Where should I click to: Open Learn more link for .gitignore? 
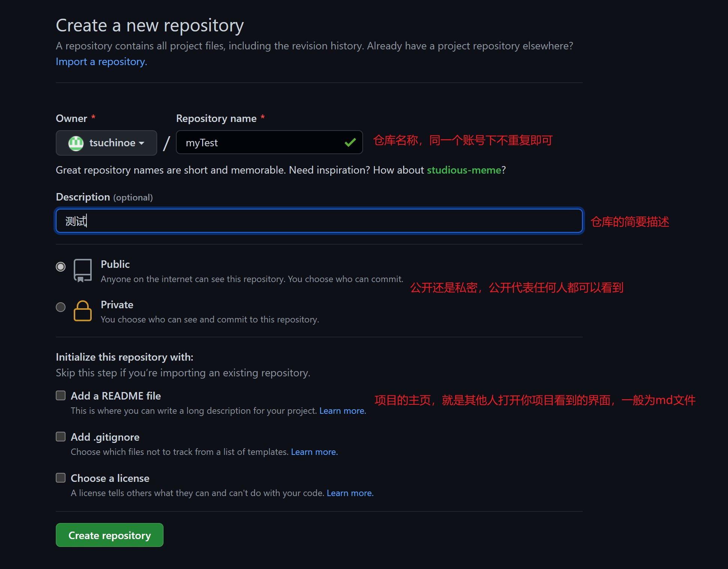point(314,452)
